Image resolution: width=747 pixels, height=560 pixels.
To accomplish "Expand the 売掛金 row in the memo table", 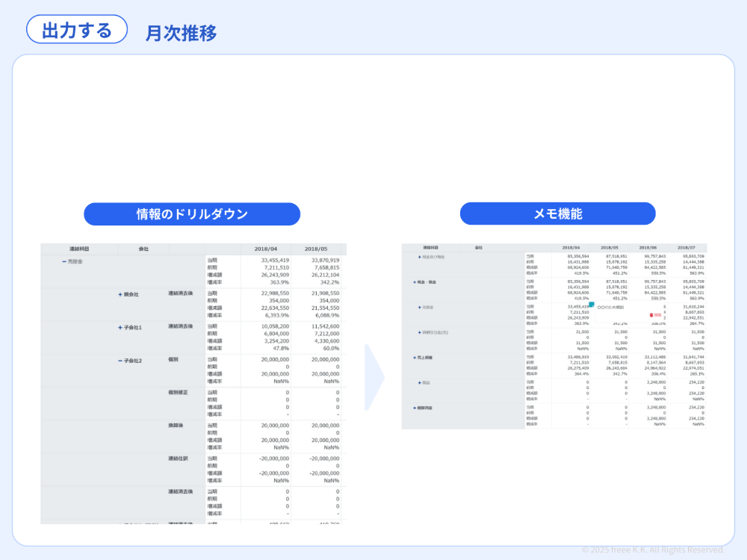I will pos(419,307).
